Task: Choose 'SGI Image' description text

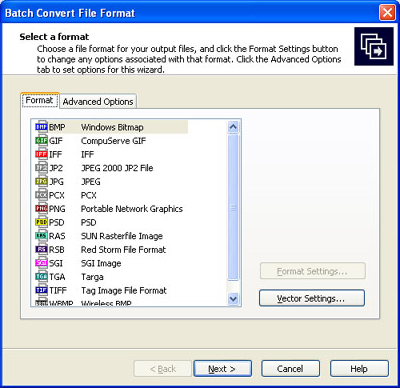Action: pyautogui.click(x=101, y=263)
